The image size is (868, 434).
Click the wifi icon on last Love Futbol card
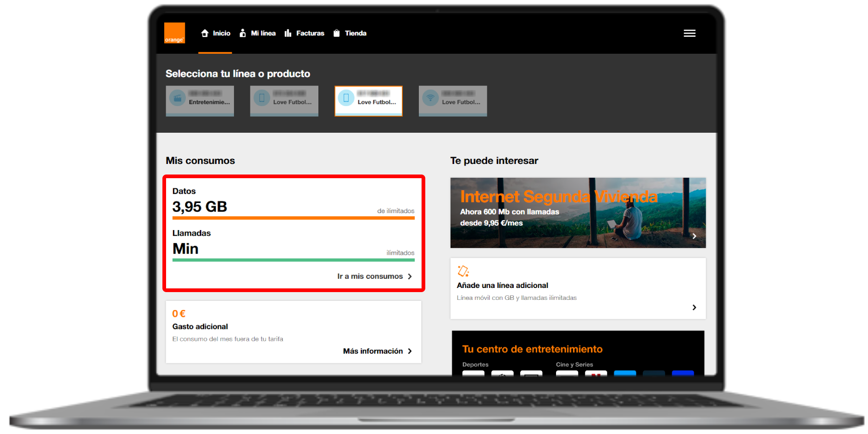pos(430,98)
